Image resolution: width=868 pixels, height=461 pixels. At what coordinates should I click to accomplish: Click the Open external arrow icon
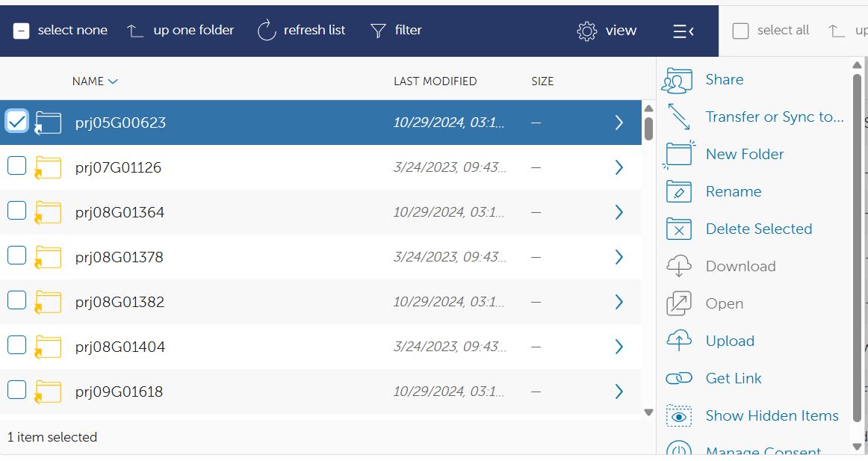pos(679,303)
